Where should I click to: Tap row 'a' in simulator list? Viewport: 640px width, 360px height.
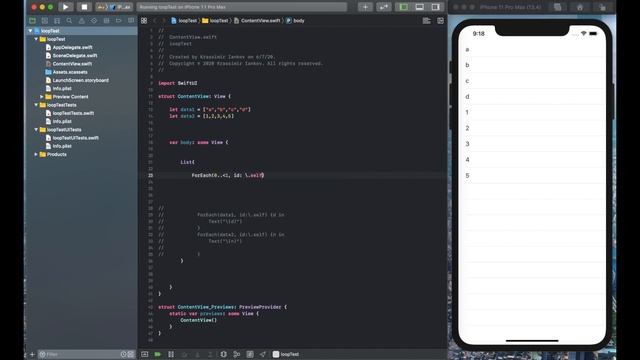(x=532, y=49)
